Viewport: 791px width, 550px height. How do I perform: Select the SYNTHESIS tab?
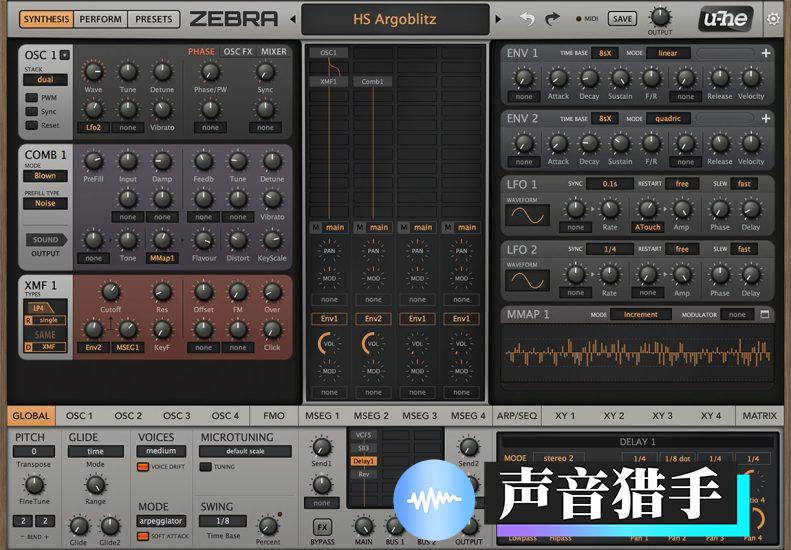[x=46, y=19]
